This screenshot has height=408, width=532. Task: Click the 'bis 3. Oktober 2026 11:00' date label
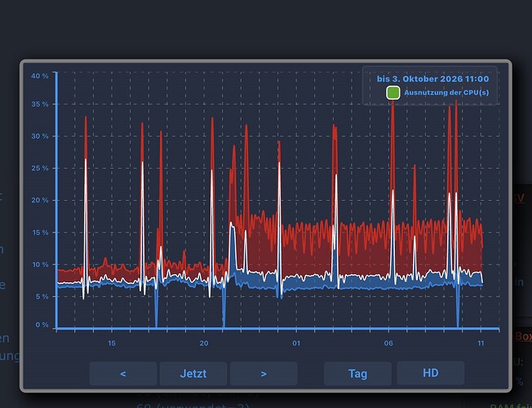click(433, 79)
